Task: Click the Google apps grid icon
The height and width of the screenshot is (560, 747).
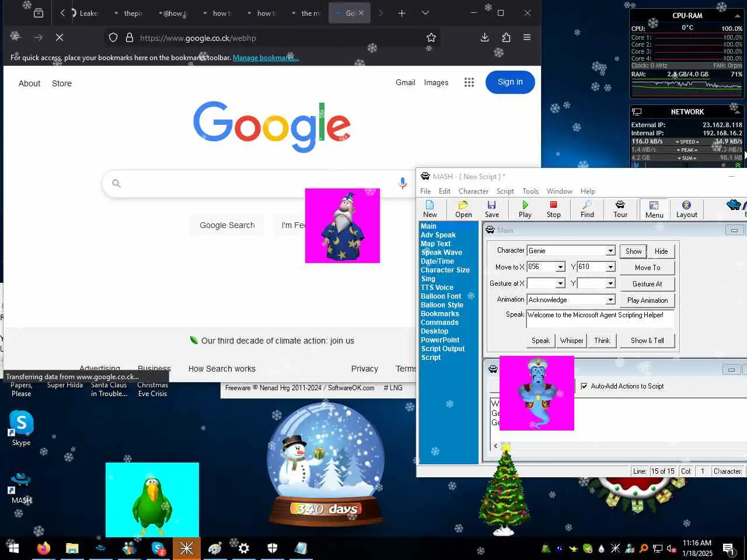Action: tap(469, 82)
